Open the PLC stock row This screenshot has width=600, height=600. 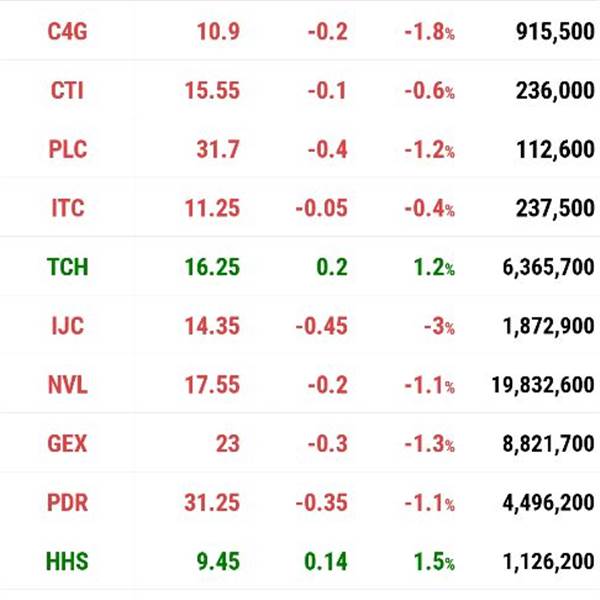[300, 149]
